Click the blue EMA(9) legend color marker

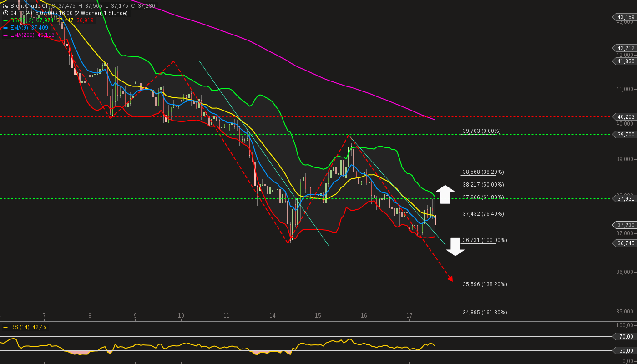tap(5, 28)
